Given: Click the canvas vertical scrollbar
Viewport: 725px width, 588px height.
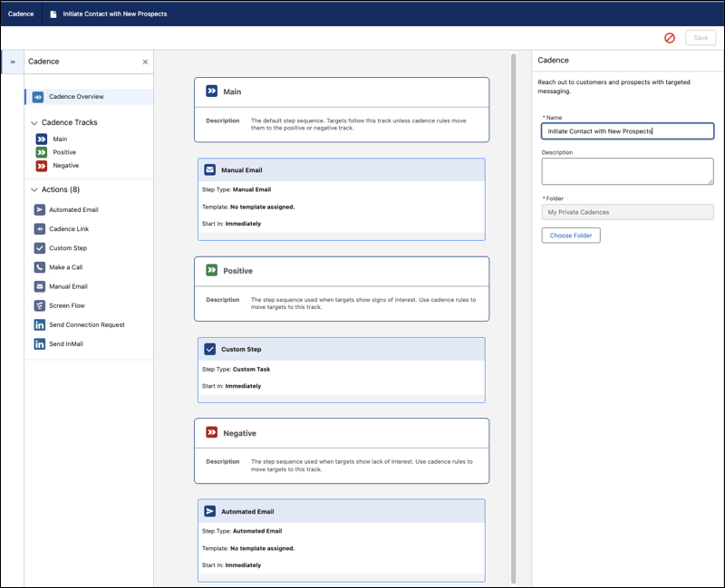Looking at the screenshot, I should coord(513,319).
